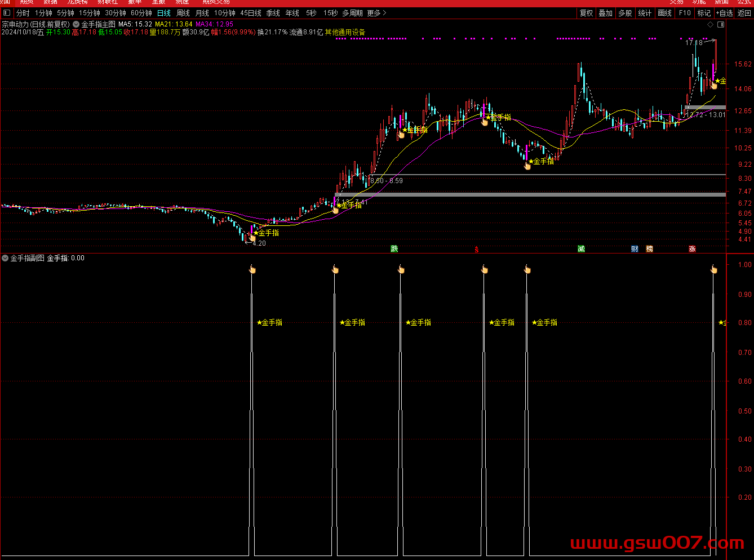Switch to the 周线 weekly timeframe

pyautogui.click(x=183, y=13)
